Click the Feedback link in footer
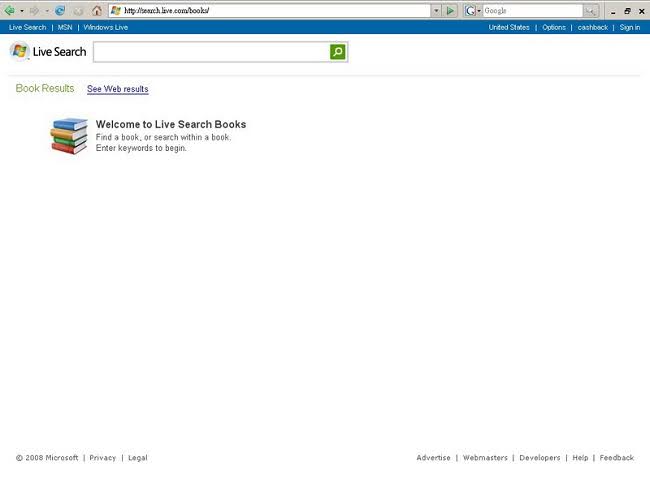Image resolution: width=650 pixels, height=487 pixels. click(x=616, y=458)
